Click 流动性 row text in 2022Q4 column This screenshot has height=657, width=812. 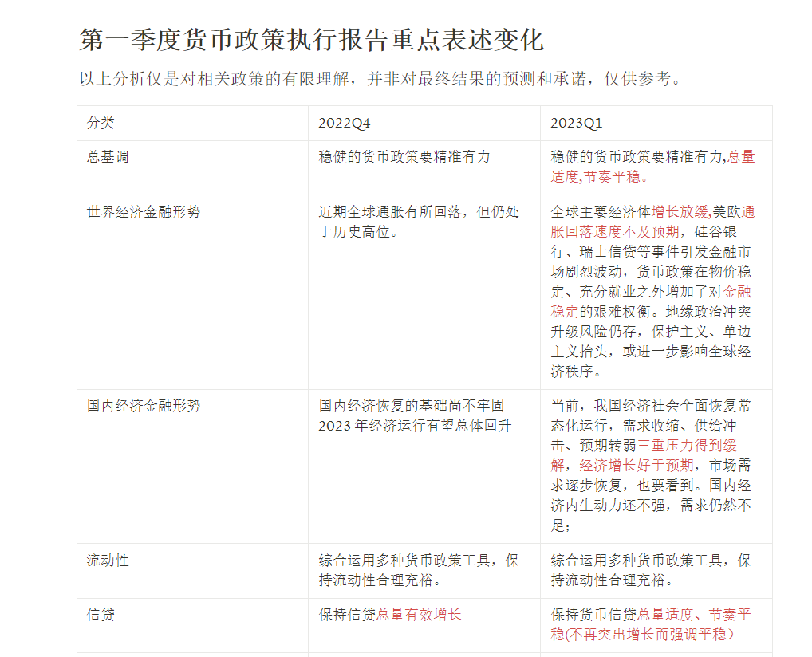[x=419, y=570]
